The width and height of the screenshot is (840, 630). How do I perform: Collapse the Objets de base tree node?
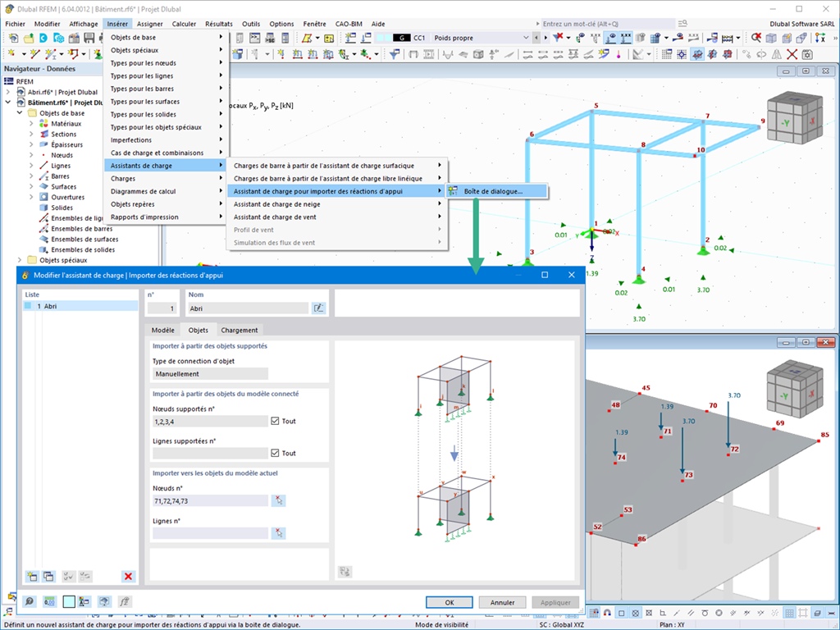pyautogui.click(x=20, y=113)
